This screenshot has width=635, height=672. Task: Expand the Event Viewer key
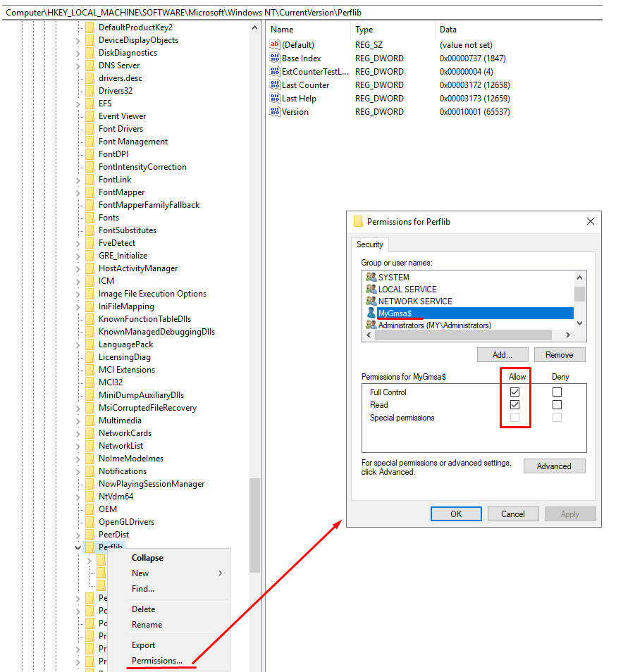pyautogui.click(x=78, y=116)
